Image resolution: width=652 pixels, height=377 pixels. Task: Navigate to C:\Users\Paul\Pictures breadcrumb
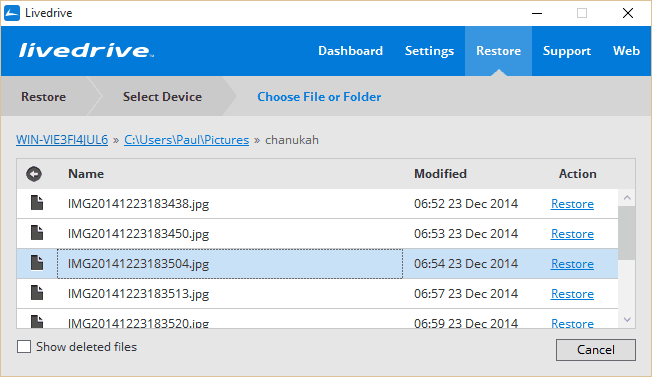(186, 140)
